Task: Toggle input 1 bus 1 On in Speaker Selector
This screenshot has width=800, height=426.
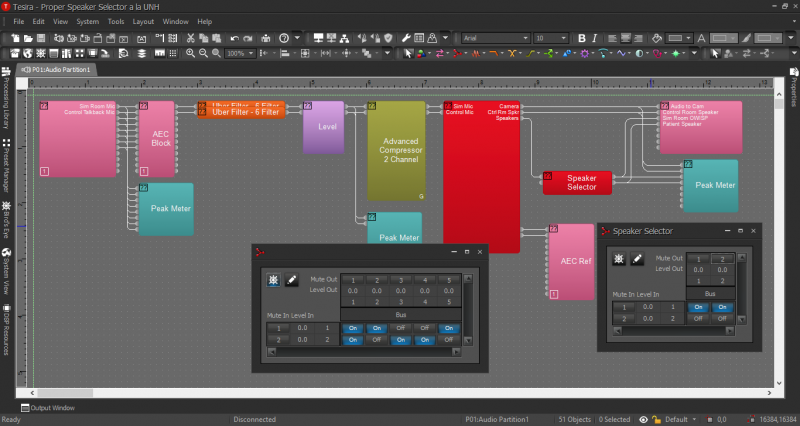Action: pyautogui.click(x=698, y=307)
